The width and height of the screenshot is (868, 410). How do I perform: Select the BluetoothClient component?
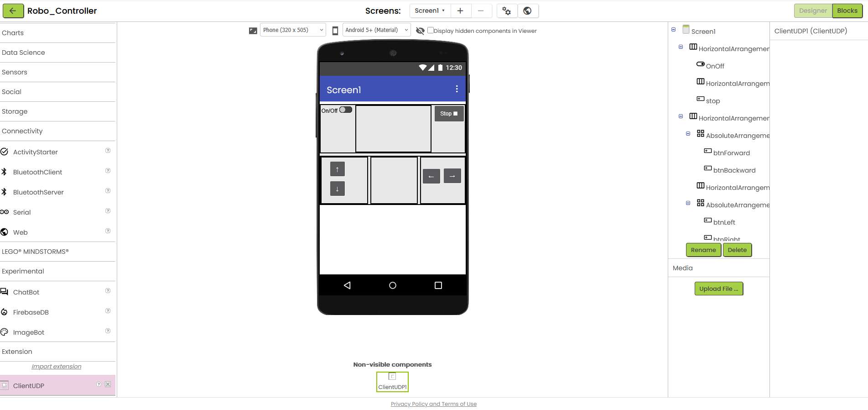coord(37,172)
